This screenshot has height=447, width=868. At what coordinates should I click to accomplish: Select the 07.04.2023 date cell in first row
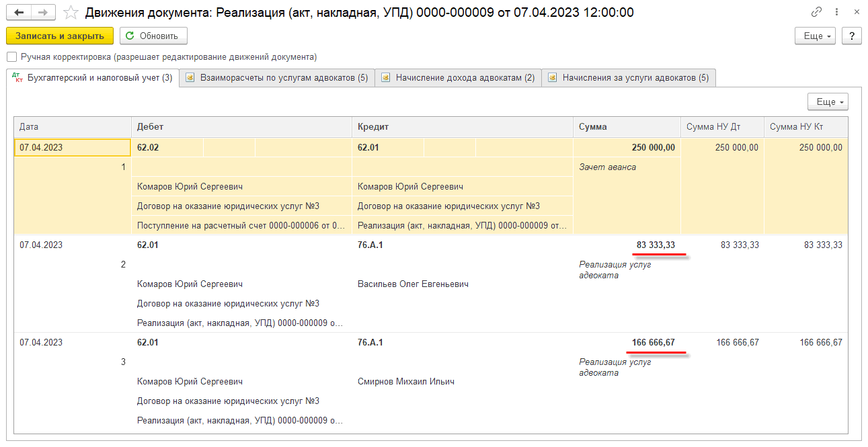click(x=72, y=147)
